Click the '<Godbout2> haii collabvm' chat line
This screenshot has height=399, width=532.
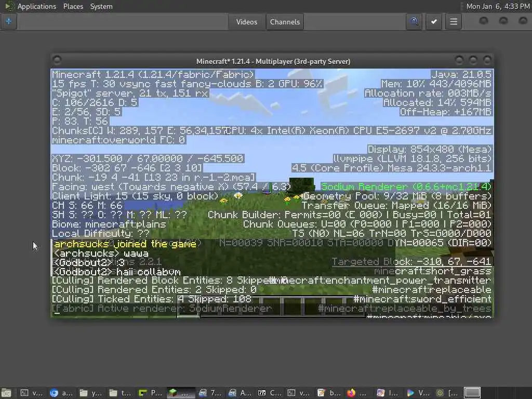click(x=117, y=272)
